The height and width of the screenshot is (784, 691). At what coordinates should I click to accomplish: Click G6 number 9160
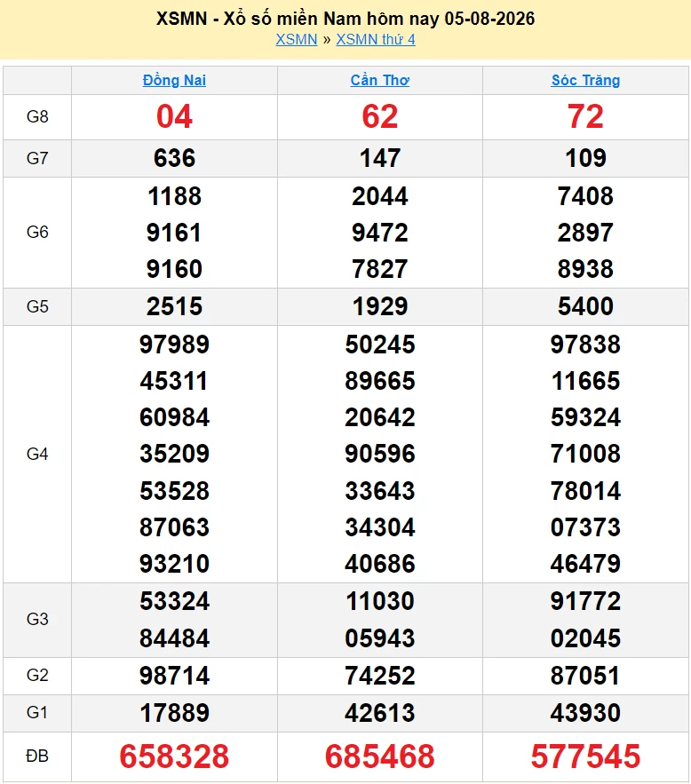174,269
